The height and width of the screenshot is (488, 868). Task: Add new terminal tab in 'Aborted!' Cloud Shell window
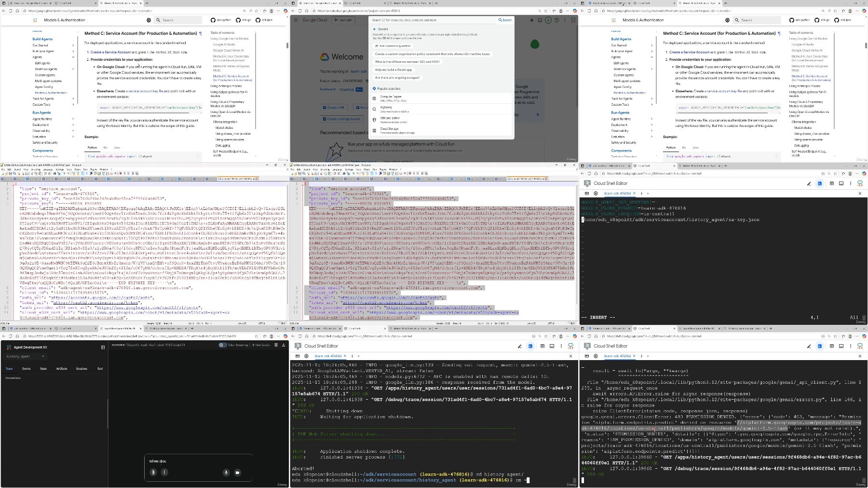(x=352, y=356)
